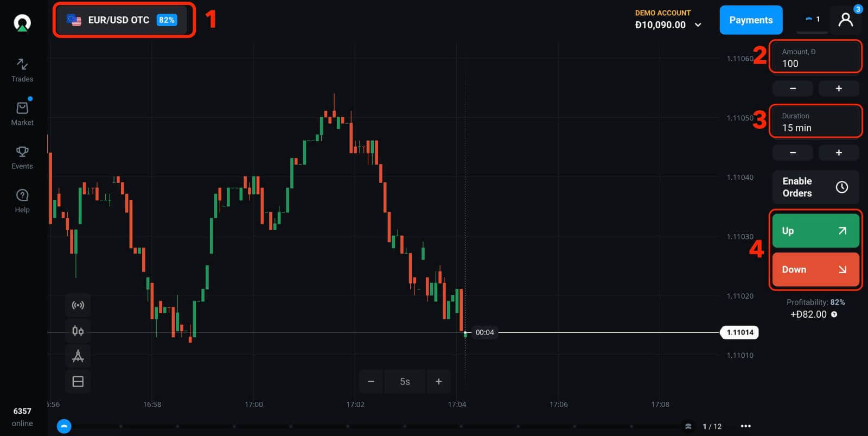Click the Payments button
Viewport: 868px width, 436px height.
click(751, 20)
